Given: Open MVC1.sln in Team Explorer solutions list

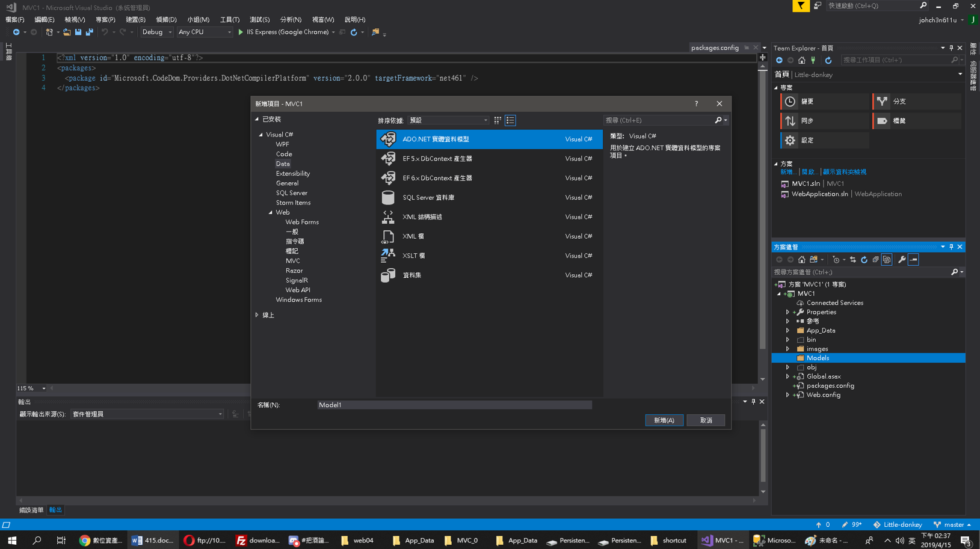Looking at the screenshot, I should [x=806, y=184].
